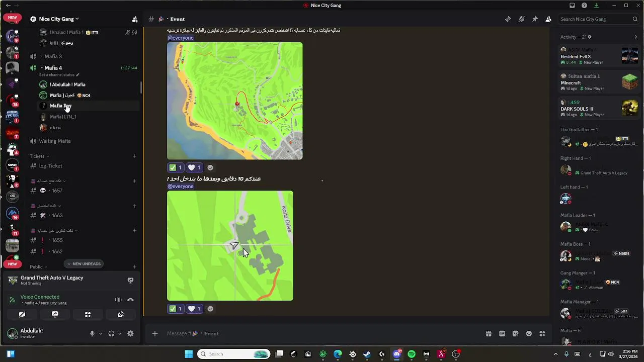This screenshot has width=644, height=362.
Task: Open the first GTA map image
Action: [235, 101]
